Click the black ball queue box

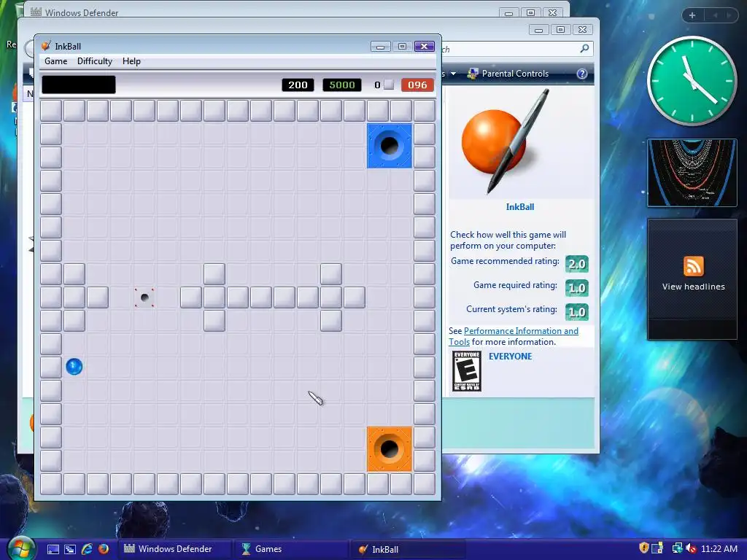tap(79, 85)
